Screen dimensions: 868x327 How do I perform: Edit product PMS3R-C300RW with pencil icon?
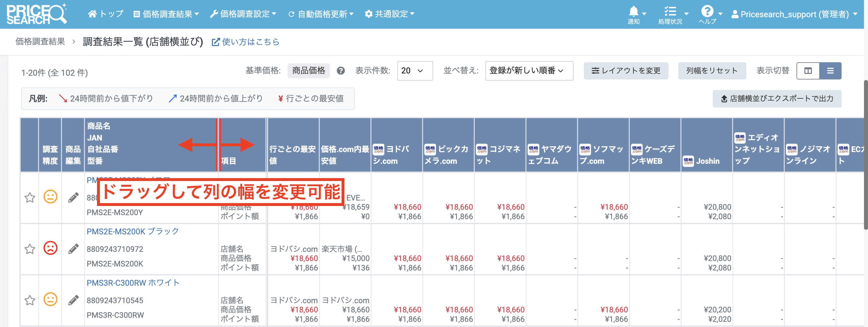[73, 300]
